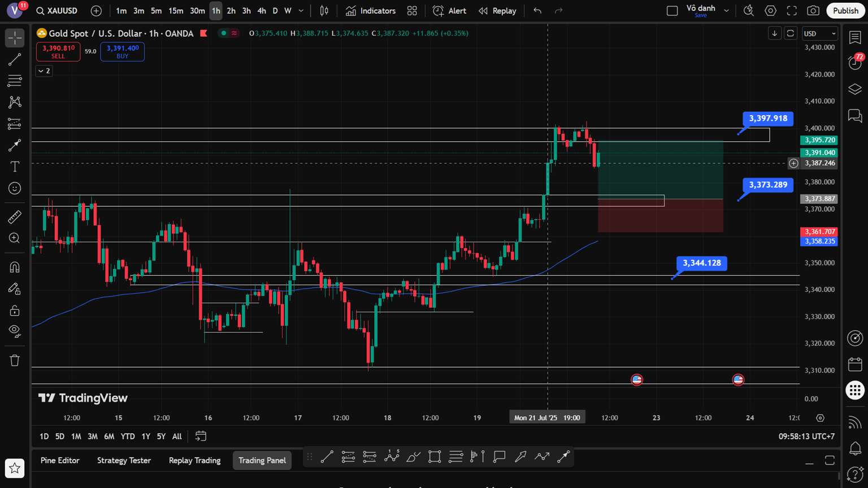868x488 pixels.
Task: Open the Replay Trading tab
Action: click(x=194, y=460)
